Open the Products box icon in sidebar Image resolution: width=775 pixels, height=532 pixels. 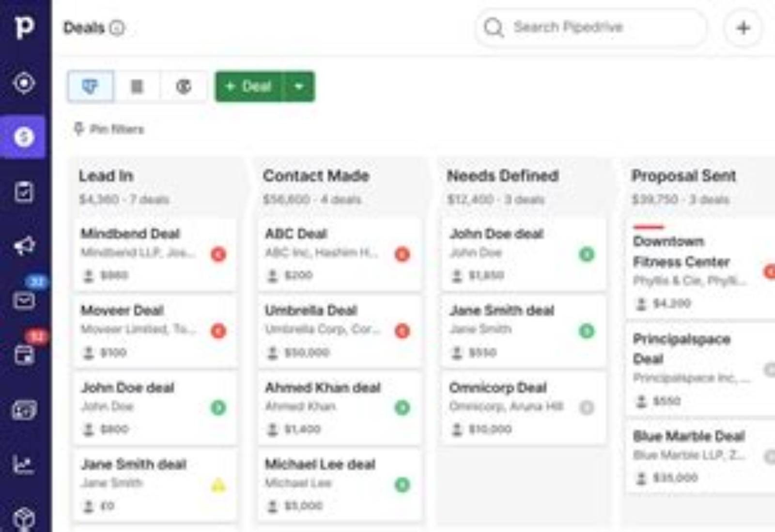click(24, 519)
